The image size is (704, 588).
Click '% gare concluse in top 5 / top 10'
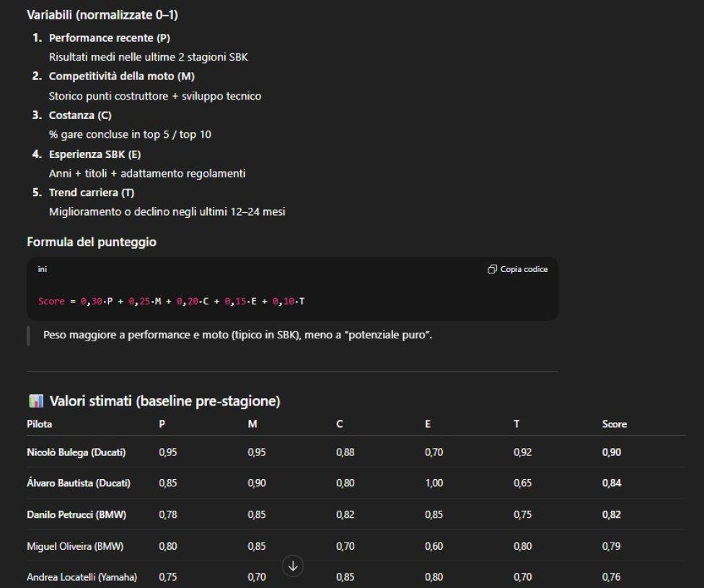130,134
